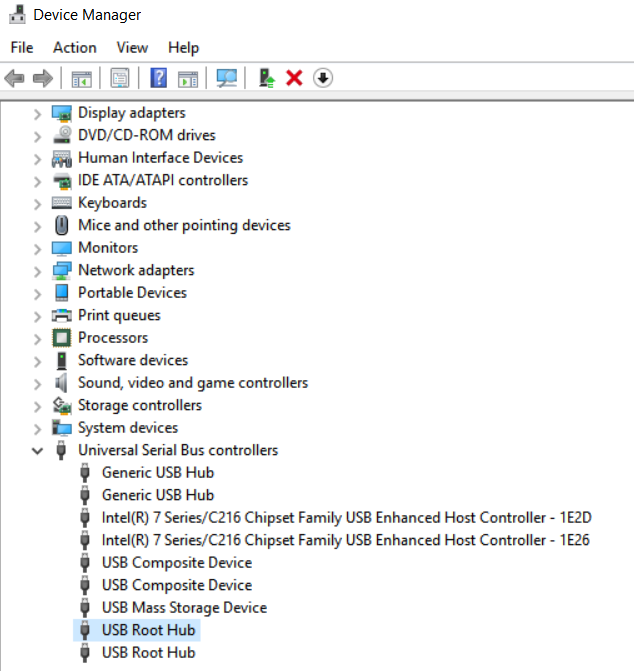Expand the Network adapters node
This screenshot has height=671, width=634.
38,272
